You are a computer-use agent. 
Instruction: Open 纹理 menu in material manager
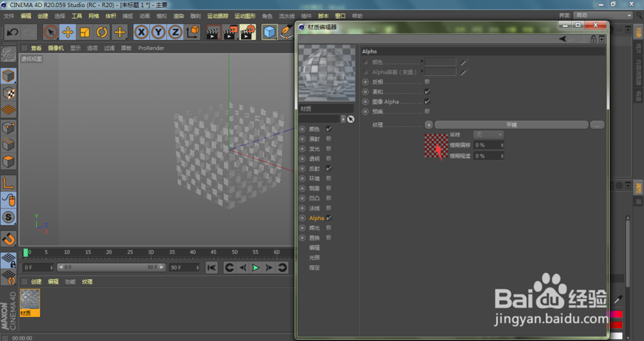pos(87,282)
